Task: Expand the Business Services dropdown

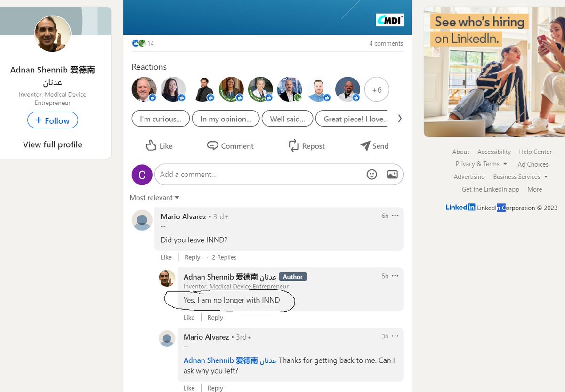Action: (x=520, y=177)
